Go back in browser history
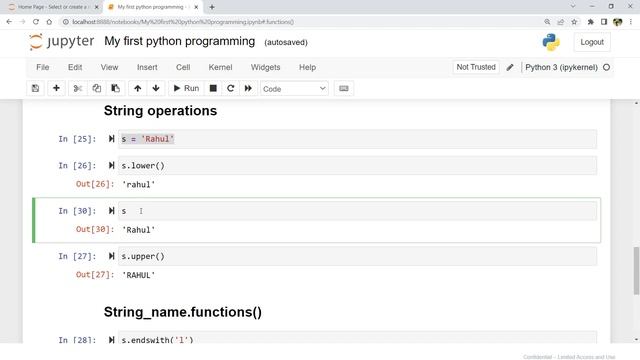This screenshot has height=360, width=640. click(x=9, y=22)
